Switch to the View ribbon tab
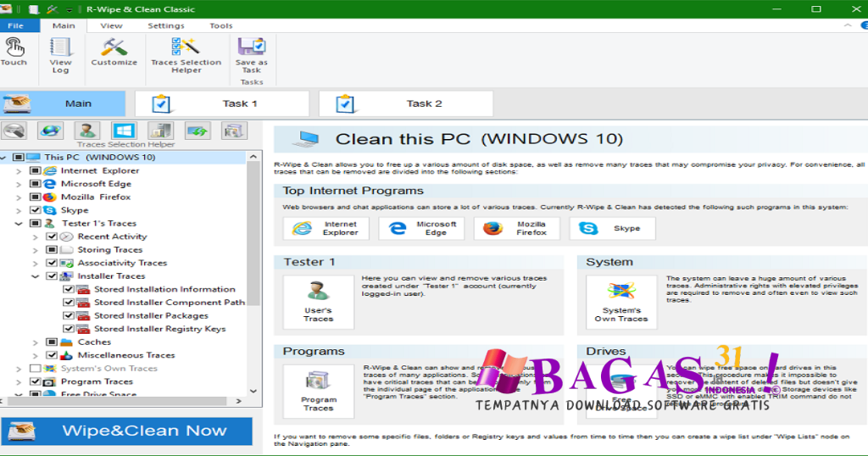 pos(111,25)
